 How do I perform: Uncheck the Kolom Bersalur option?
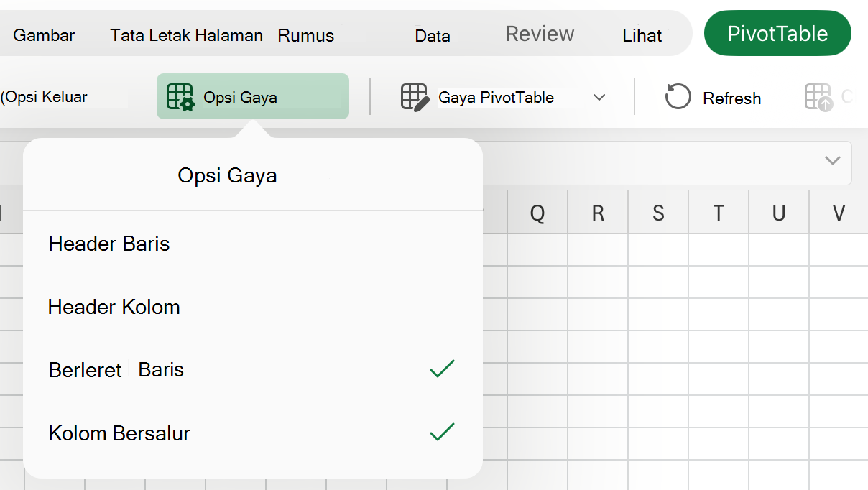coord(252,433)
